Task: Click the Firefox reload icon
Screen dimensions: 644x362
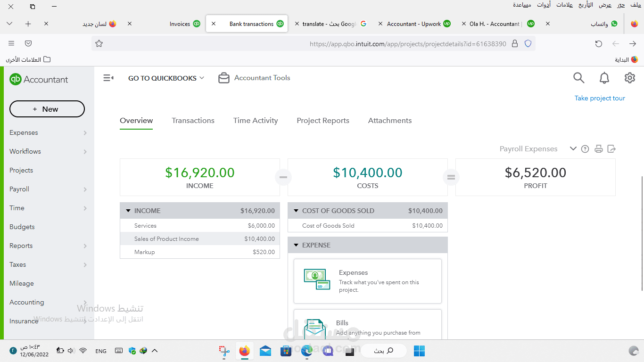Action: [x=598, y=43]
